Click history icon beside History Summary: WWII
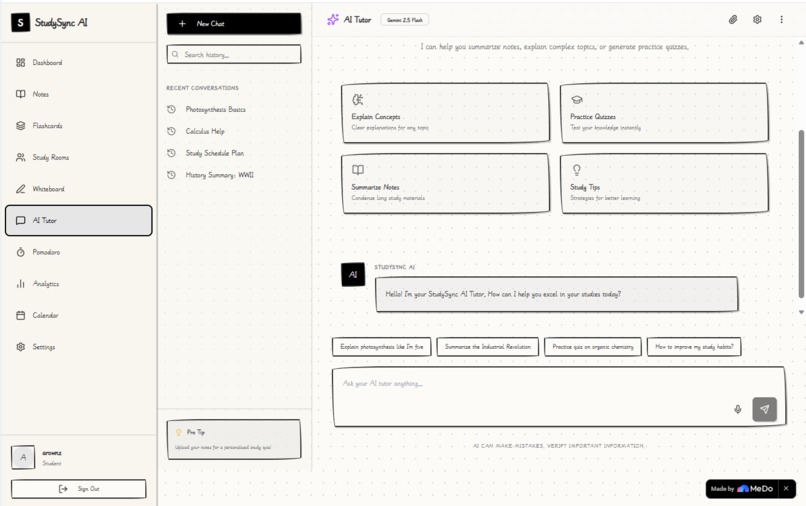Viewport: 806px width, 506px height. pyautogui.click(x=172, y=175)
